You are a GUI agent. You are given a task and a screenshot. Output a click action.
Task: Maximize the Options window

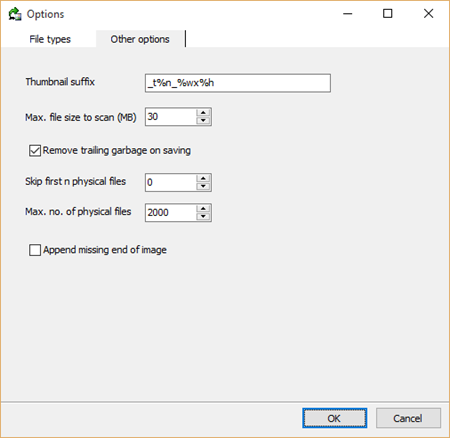point(388,14)
